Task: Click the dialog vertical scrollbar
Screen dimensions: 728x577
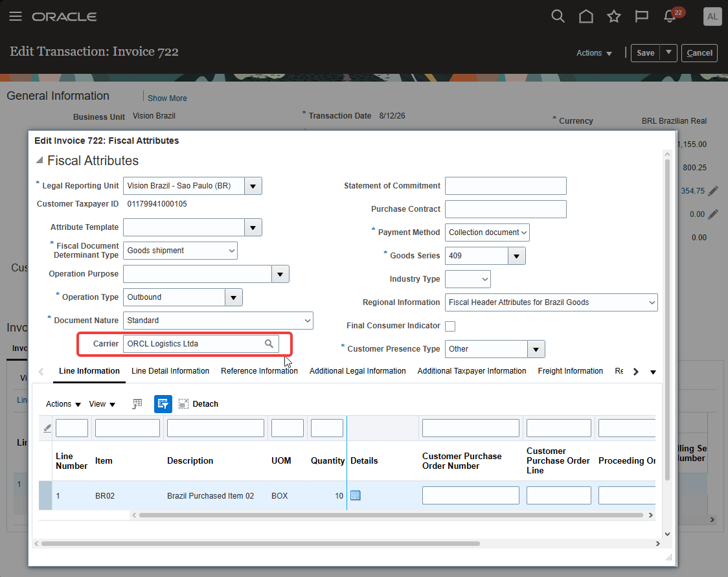Action: click(667, 321)
